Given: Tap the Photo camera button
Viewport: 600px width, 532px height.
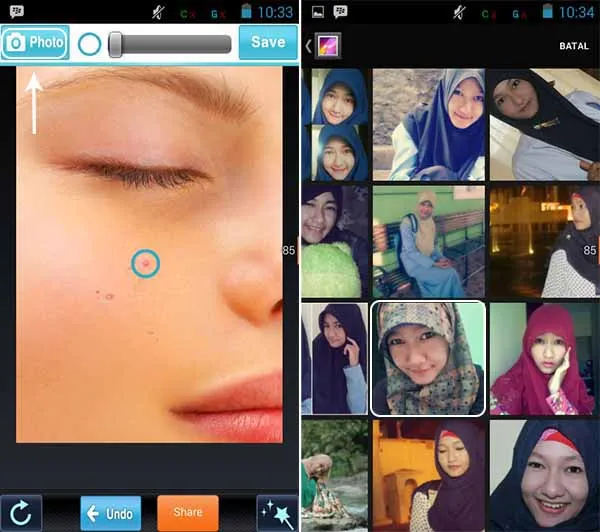Looking at the screenshot, I should coord(35,42).
